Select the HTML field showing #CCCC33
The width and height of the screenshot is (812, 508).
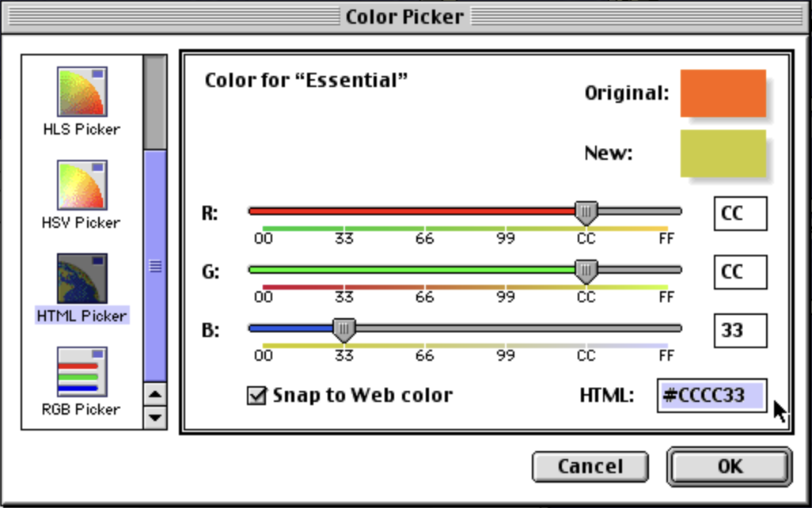click(710, 396)
